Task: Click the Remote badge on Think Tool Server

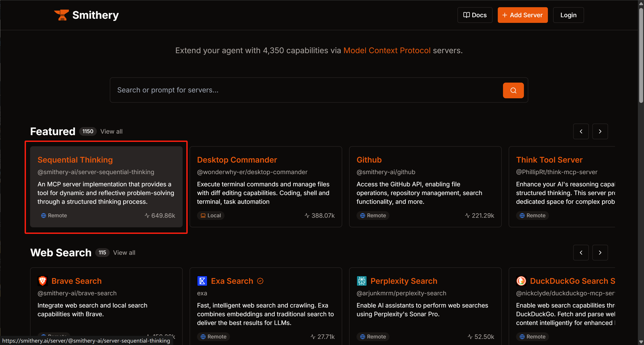Action: pos(532,216)
